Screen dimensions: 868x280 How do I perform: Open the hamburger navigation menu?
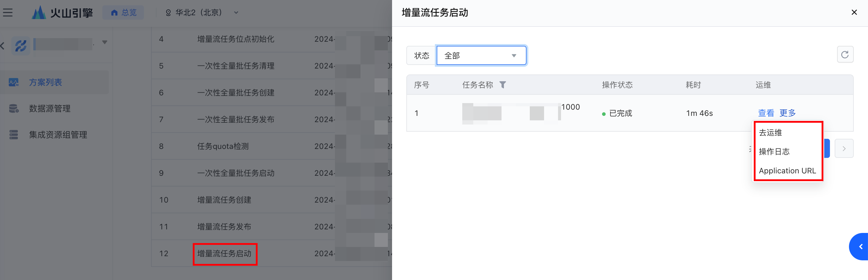pos(8,13)
